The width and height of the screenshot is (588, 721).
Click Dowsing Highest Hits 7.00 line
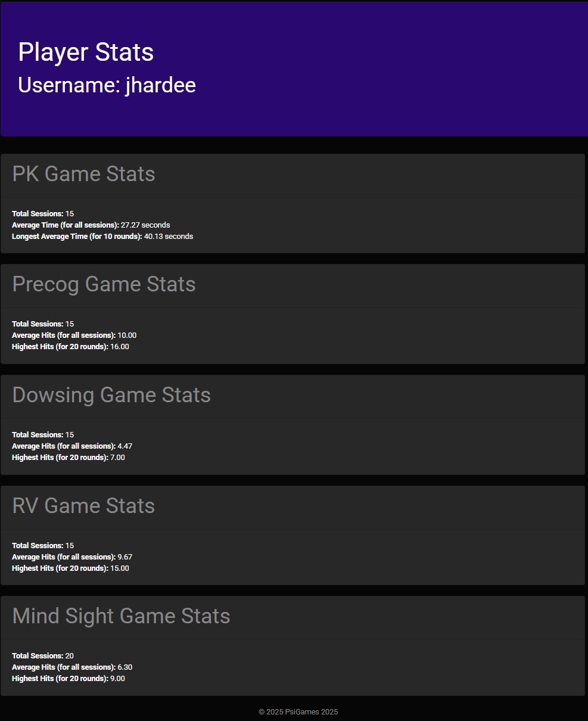(x=69, y=458)
